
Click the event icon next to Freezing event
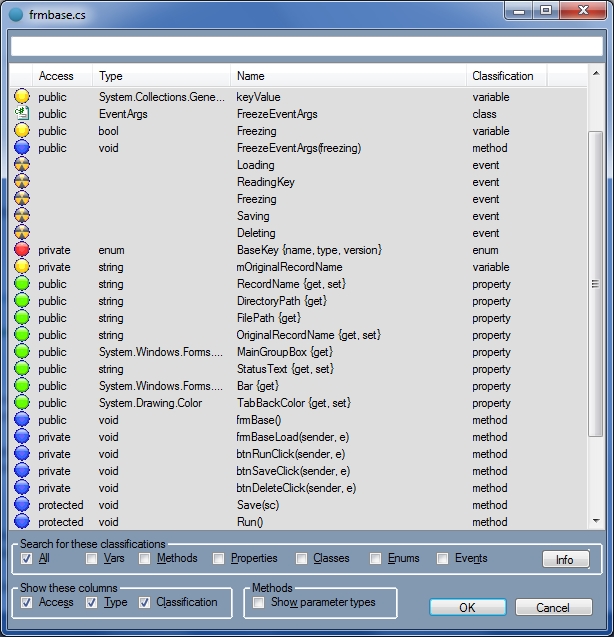22,199
